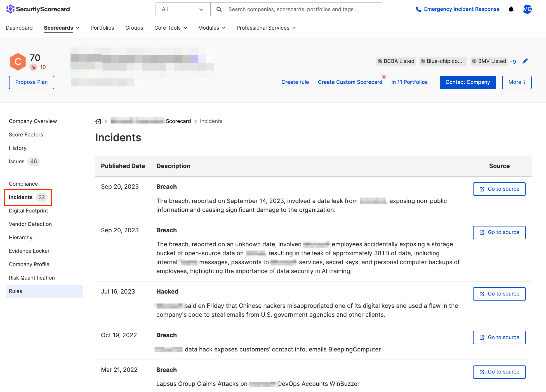The height and width of the screenshot is (392, 546).
Task: Open the notifications bell
Action: [511, 9]
